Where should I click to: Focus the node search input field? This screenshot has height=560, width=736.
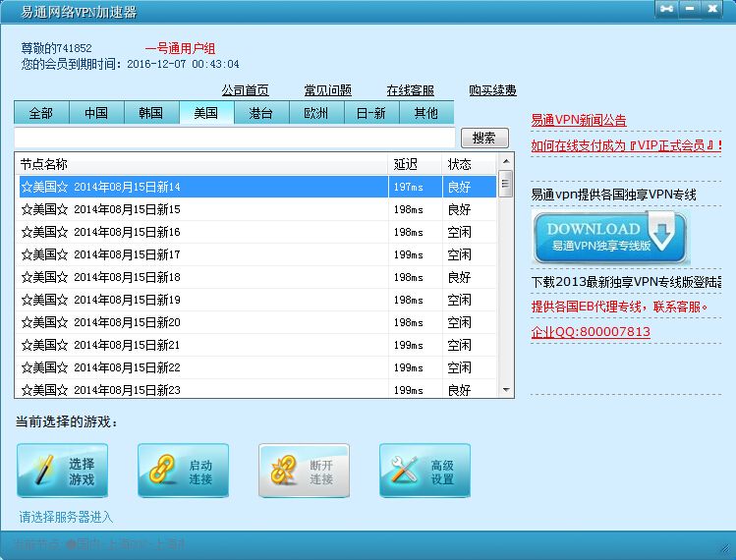point(234,139)
